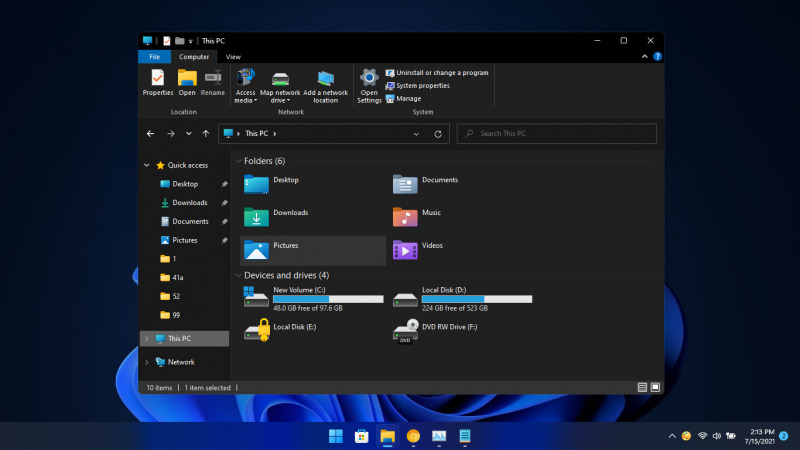The height and width of the screenshot is (450, 800).
Task: Click Uninstall or change a program
Action: coord(437,73)
